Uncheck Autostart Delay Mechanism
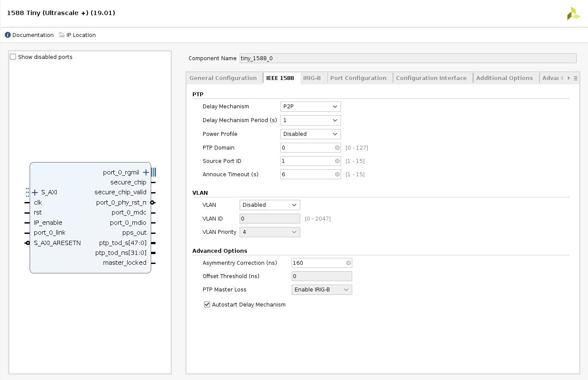 click(207, 305)
